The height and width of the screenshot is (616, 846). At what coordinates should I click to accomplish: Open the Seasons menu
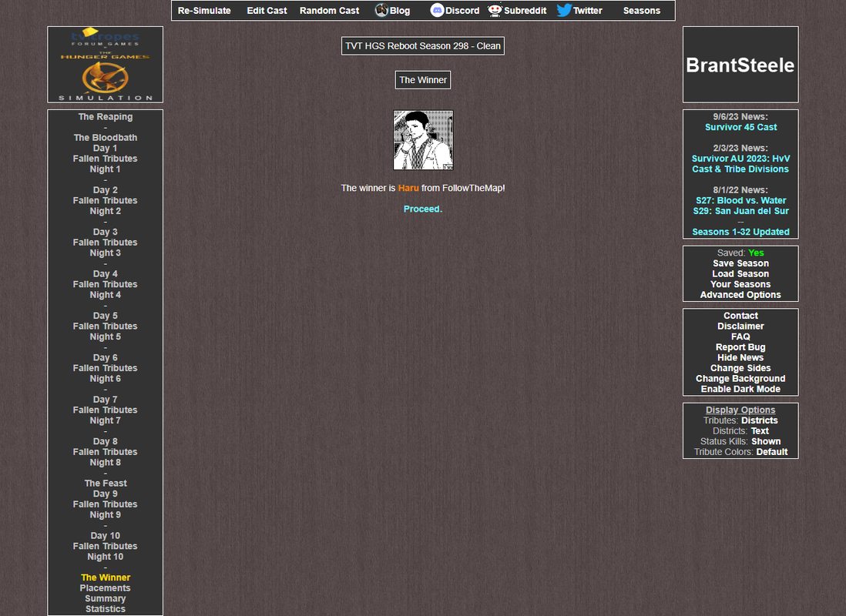[642, 11]
